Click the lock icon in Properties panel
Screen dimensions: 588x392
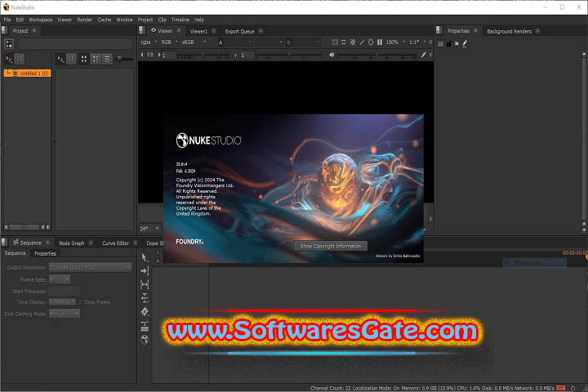coord(449,44)
